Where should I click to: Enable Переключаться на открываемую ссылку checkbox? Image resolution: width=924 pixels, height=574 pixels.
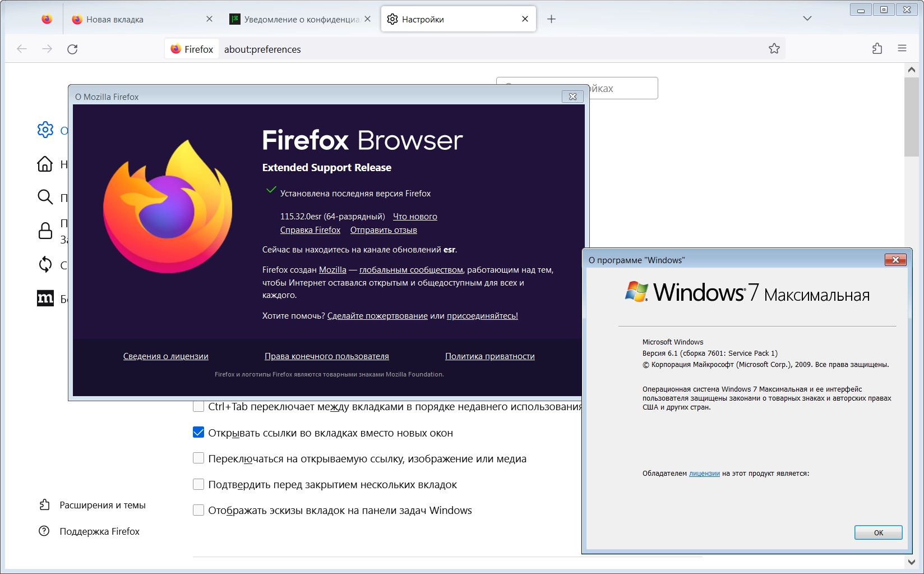pyautogui.click(x=198, y=458)
